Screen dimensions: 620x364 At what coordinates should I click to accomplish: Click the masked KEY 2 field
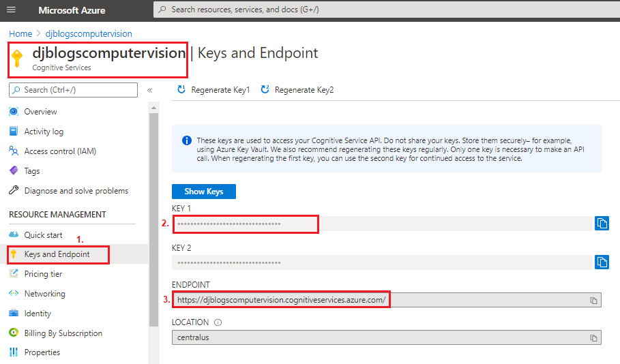tap(382, 262)
